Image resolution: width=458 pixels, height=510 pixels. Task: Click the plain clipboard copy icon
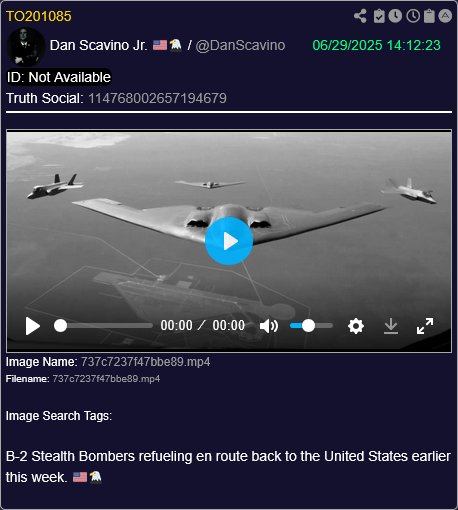(429, 16)
